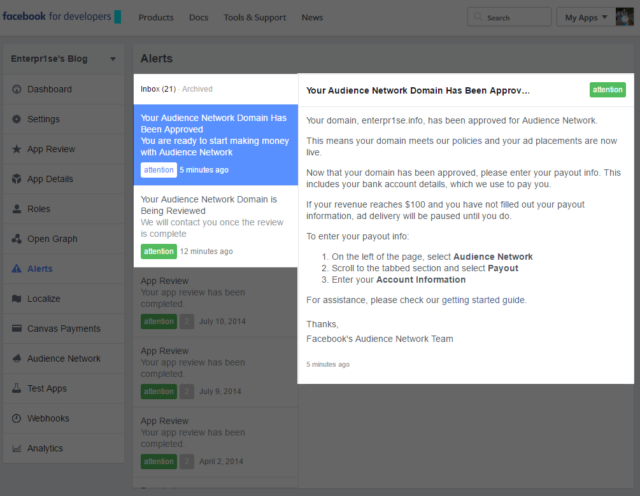
Task: Click attention badge on July 10, 2014 alert
Action: coord(159,321)
